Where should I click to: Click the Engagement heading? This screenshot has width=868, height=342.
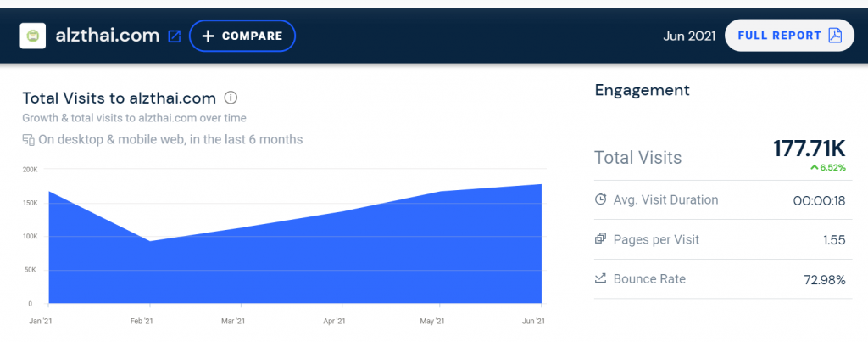[643, 90]
